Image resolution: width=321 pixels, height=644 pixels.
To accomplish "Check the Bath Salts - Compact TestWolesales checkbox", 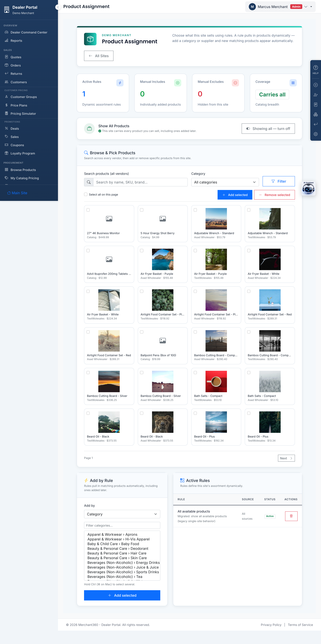I will (x=195, y=372).
